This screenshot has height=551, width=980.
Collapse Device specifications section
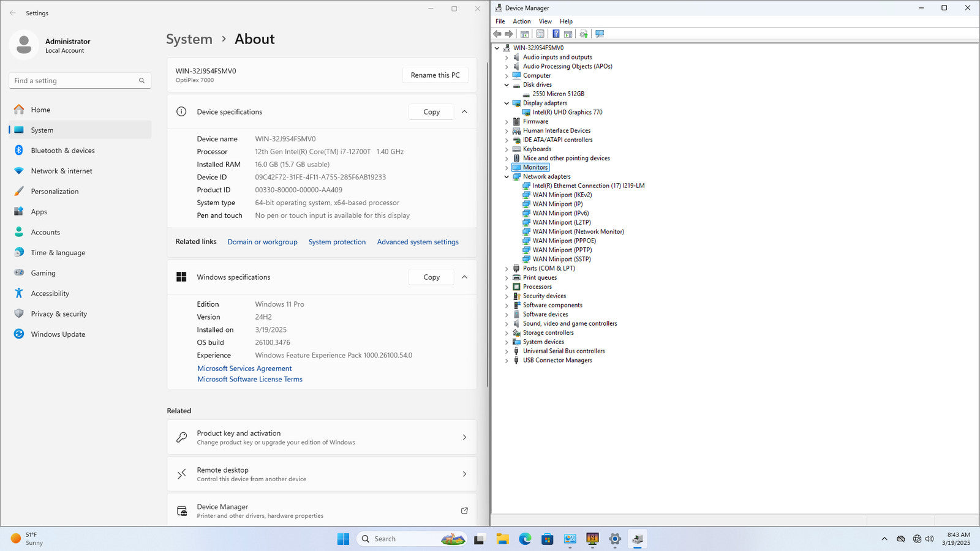point(464,111)
